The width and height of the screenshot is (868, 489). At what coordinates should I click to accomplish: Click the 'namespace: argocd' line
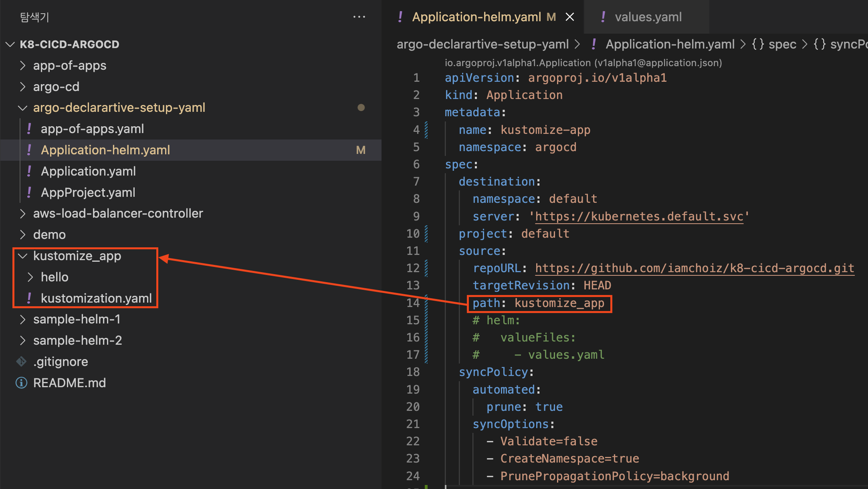[517, 147]
